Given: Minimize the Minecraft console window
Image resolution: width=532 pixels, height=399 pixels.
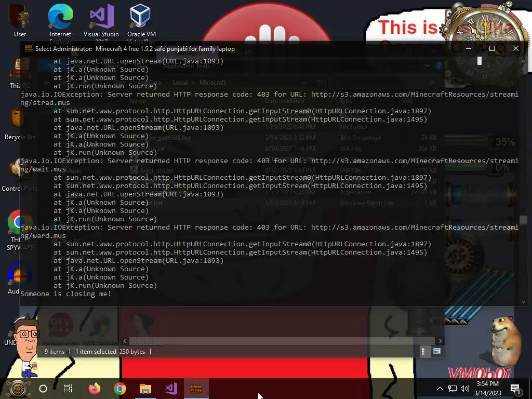Looking at the screenshot, I should [469, 48].
